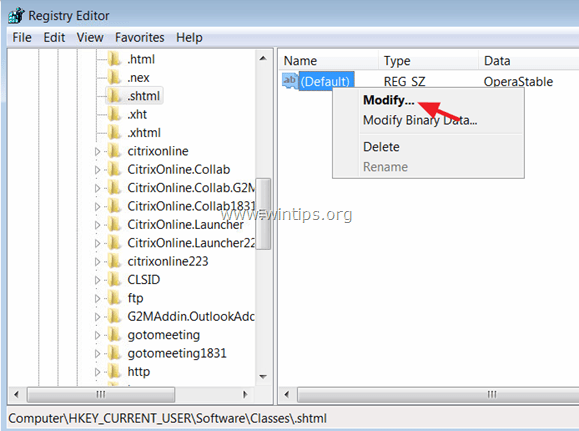Choose Modify... from the context menu
The height and width of the screenshot is (431, 579).
click(x=388, y=100)
